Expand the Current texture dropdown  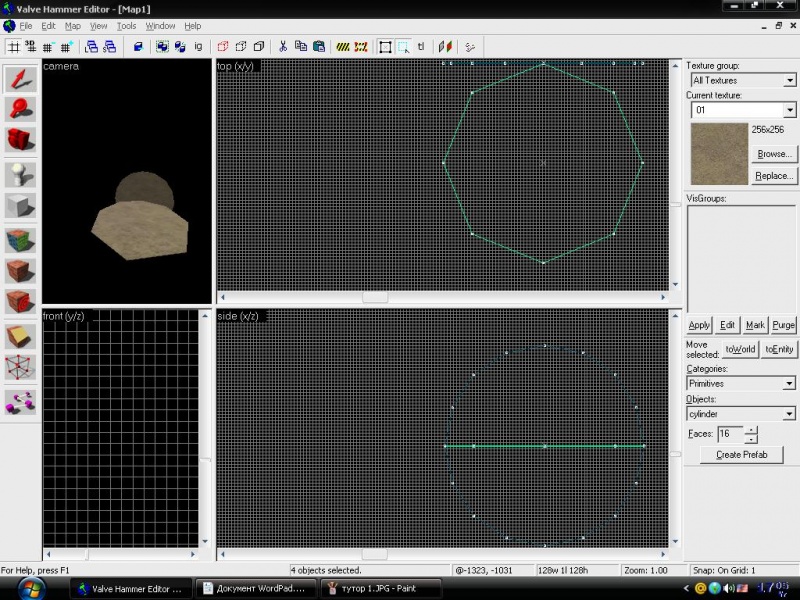789,110
